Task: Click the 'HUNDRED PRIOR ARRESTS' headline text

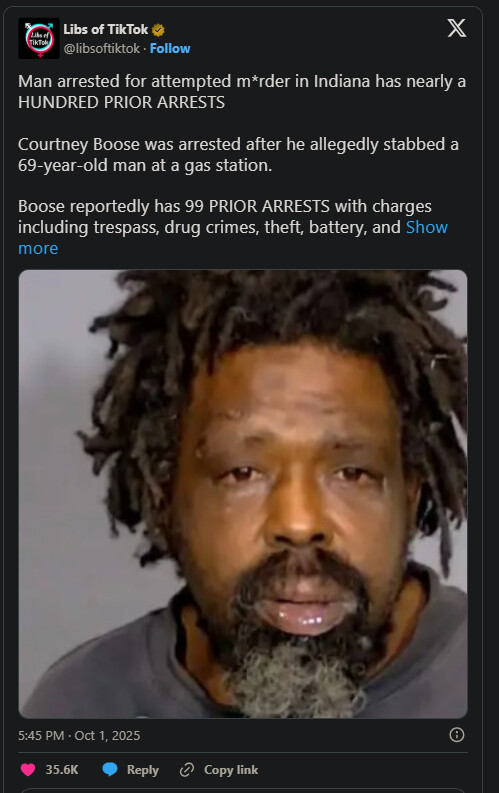Action: click(121, 102)
